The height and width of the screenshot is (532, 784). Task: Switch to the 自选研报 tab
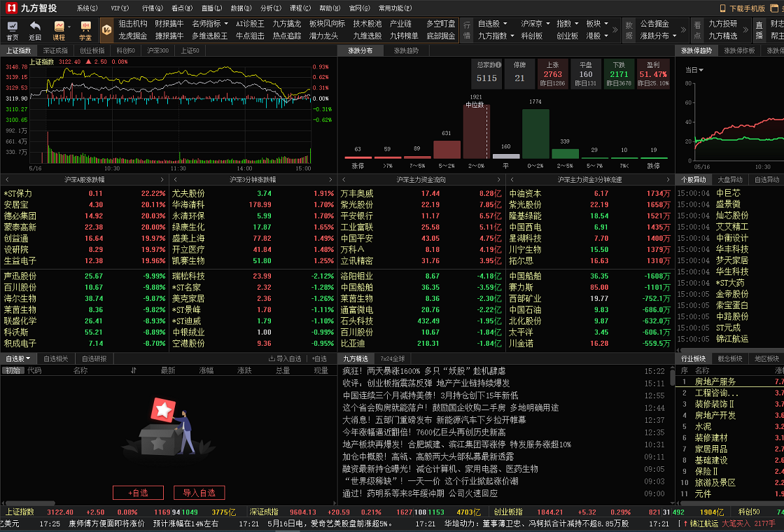94,358
